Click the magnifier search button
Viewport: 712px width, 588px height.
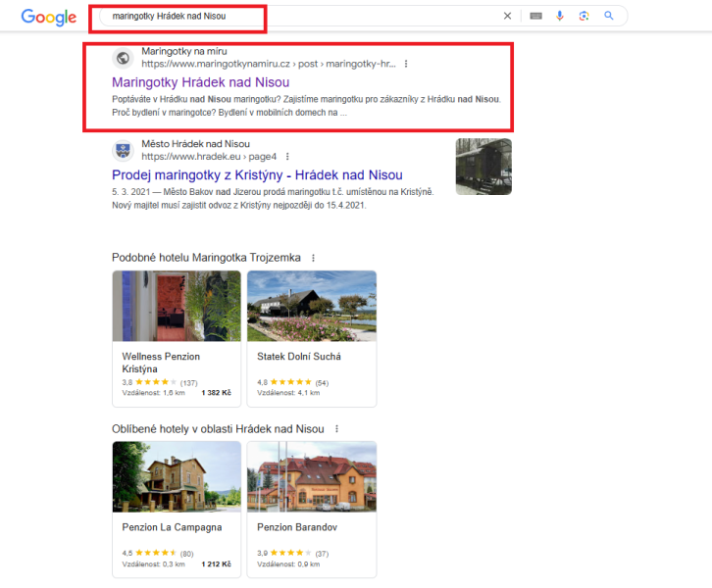pos(609,16)
